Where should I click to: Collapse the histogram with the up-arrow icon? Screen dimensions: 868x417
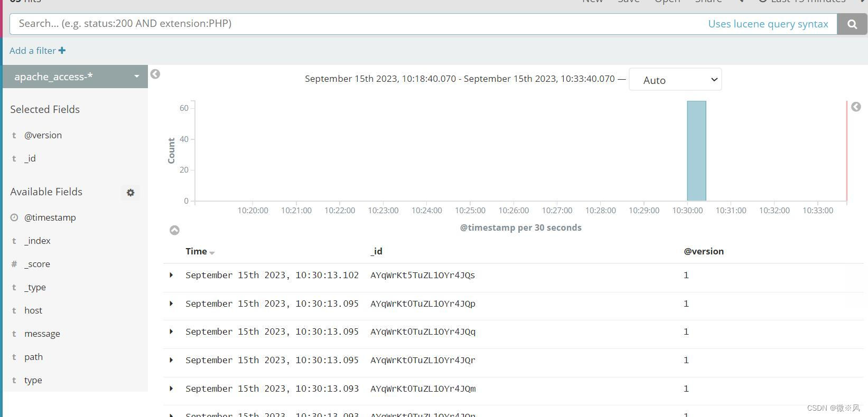tap(174, 230)
